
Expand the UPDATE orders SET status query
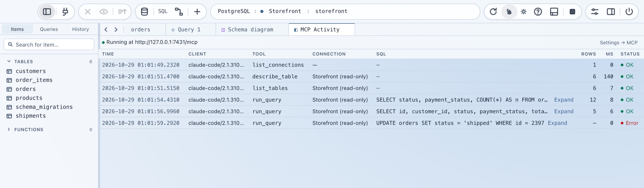point(557,123)
